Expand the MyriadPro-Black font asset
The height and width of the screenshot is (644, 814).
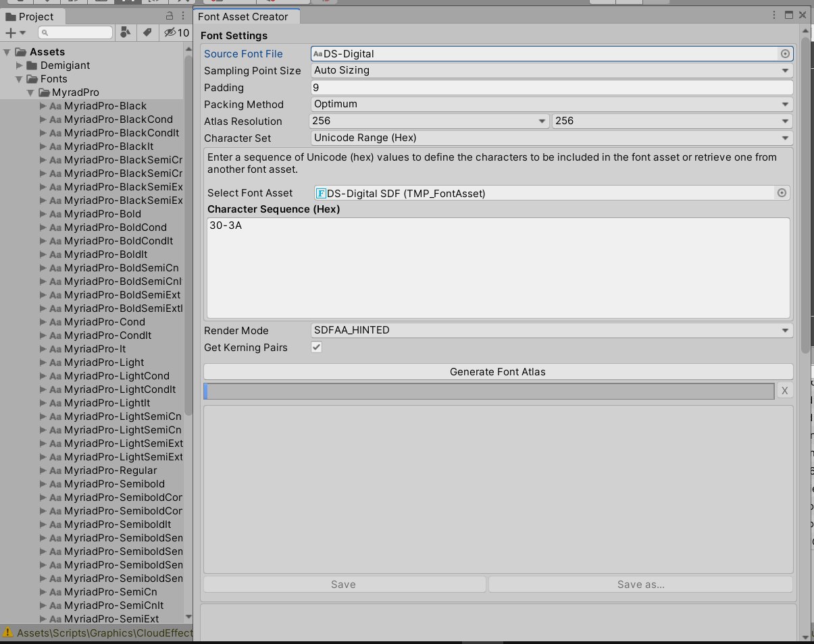(x=43, y=106)
